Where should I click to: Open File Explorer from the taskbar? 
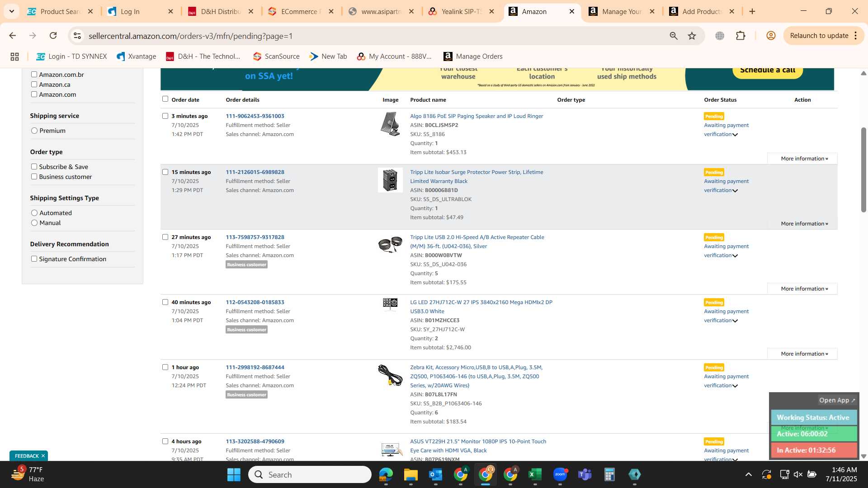tap(410, 474)
